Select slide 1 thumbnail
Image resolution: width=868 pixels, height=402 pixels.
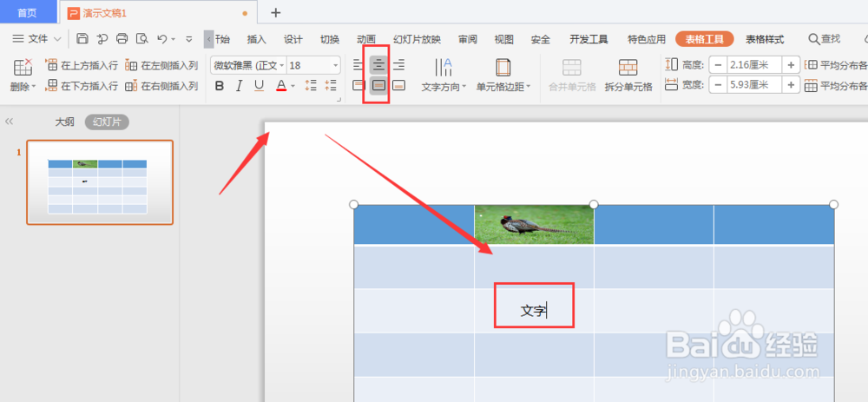(100, 182)
